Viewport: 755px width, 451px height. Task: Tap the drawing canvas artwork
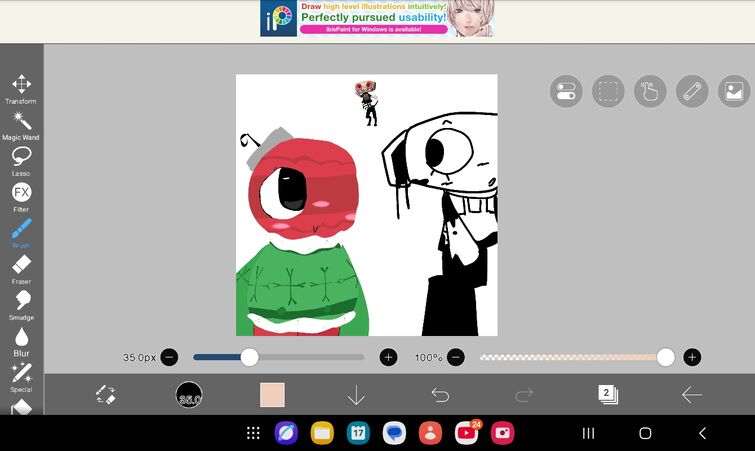tap(366, 205)
